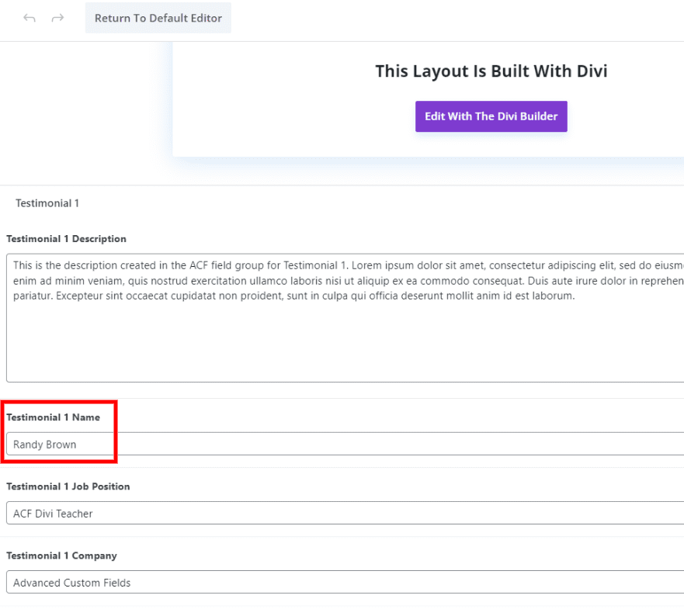Viewport: 684px width, 616px height.
Task: Click the undo arrow icon
Action: (x=30, y=18)
